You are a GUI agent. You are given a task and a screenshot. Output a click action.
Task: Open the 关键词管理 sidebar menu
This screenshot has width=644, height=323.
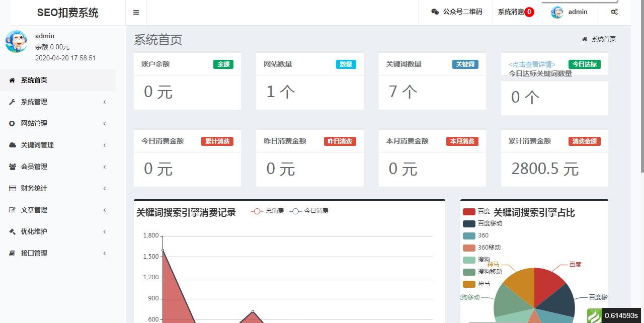[58, 145]
